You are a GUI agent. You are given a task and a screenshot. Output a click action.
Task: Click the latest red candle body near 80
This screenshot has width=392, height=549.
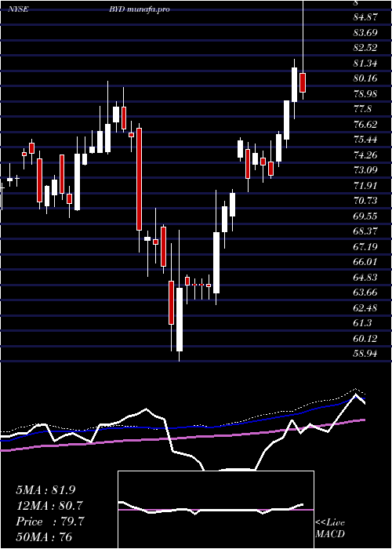(303, 82)
